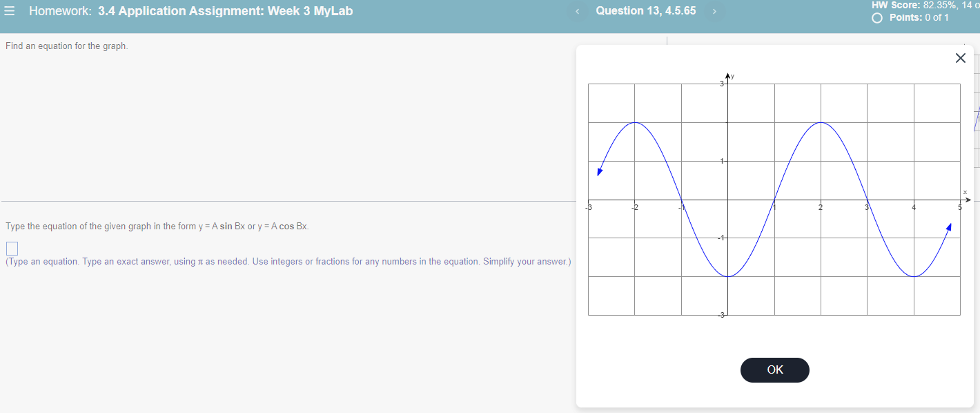Advance to the next question
980x413 pixels.
(x=715, y=11)
